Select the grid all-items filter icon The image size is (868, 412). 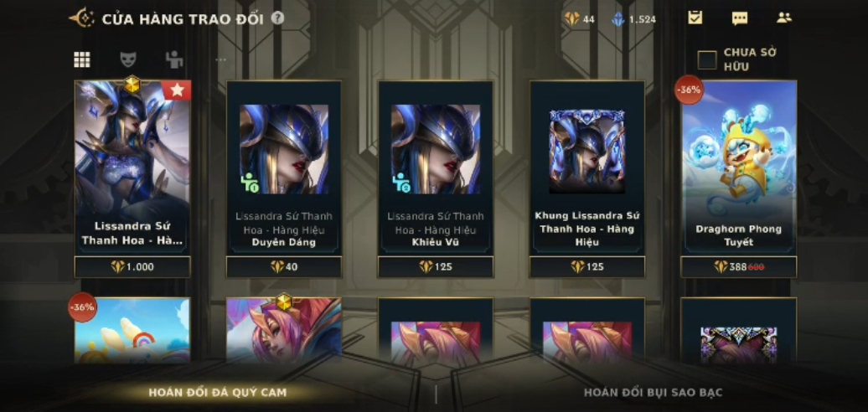tap(82, 59)
